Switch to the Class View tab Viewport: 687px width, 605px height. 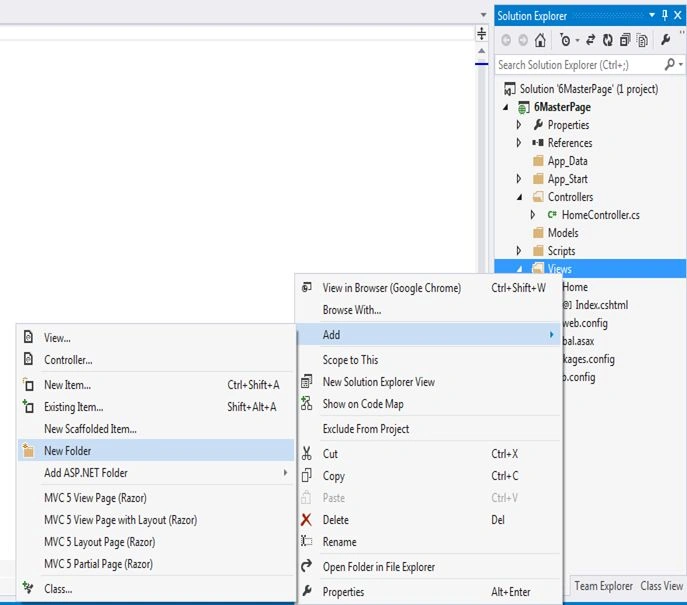pos(661,586)
